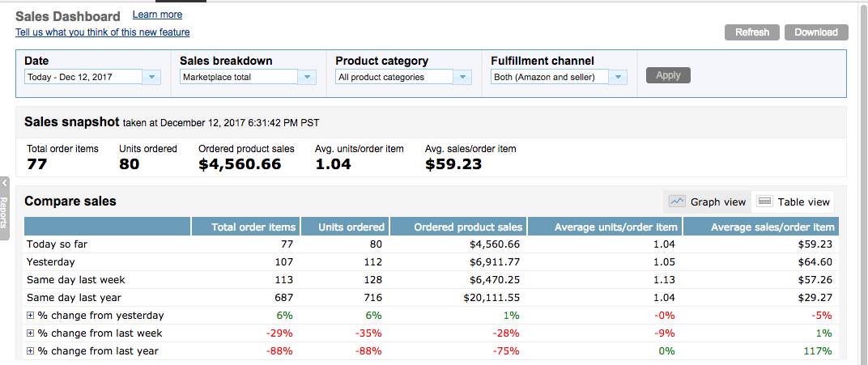Apply the selected filters
This screenshot has height=365, width=868.
pyautogui.click(x=668, y=75)
